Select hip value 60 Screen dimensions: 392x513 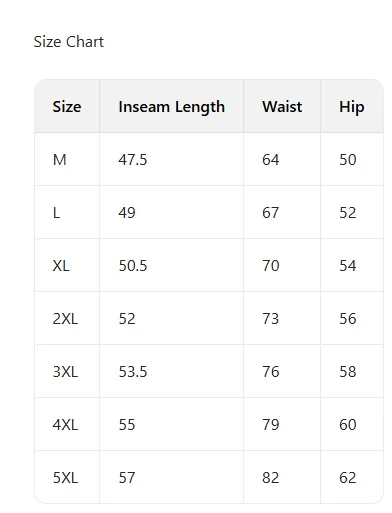click(348, 425)
